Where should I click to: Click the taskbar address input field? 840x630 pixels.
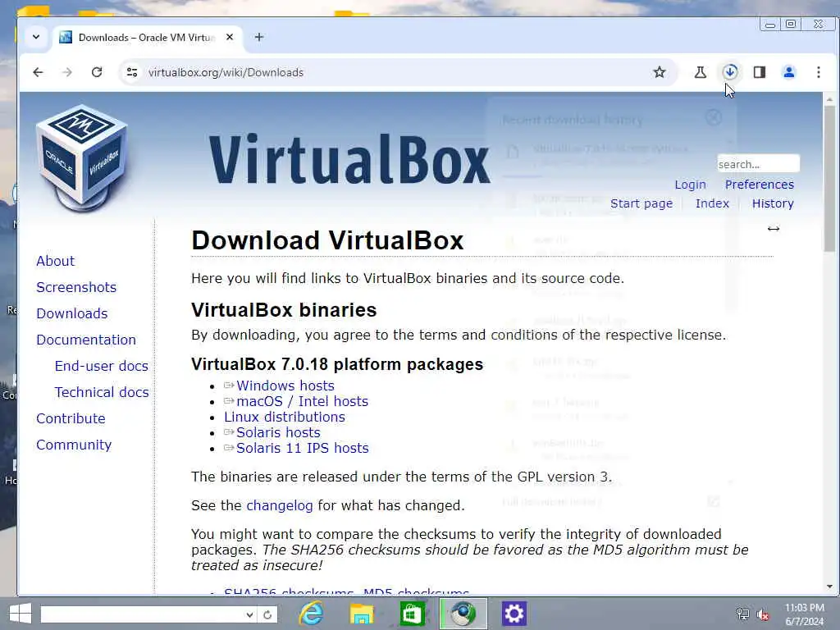tap(142, 614)
